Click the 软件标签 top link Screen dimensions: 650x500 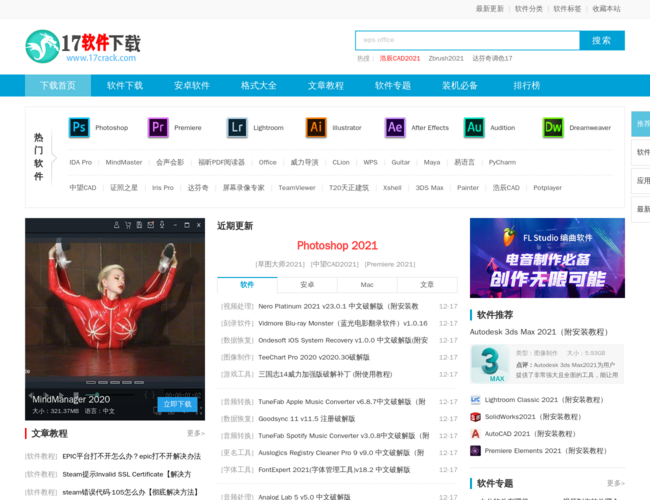567,9
